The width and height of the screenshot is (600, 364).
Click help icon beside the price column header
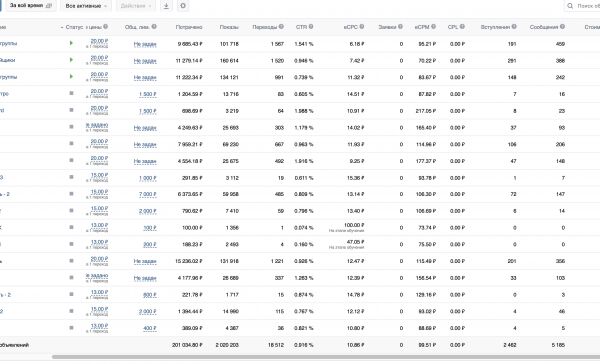coord(106,26)
